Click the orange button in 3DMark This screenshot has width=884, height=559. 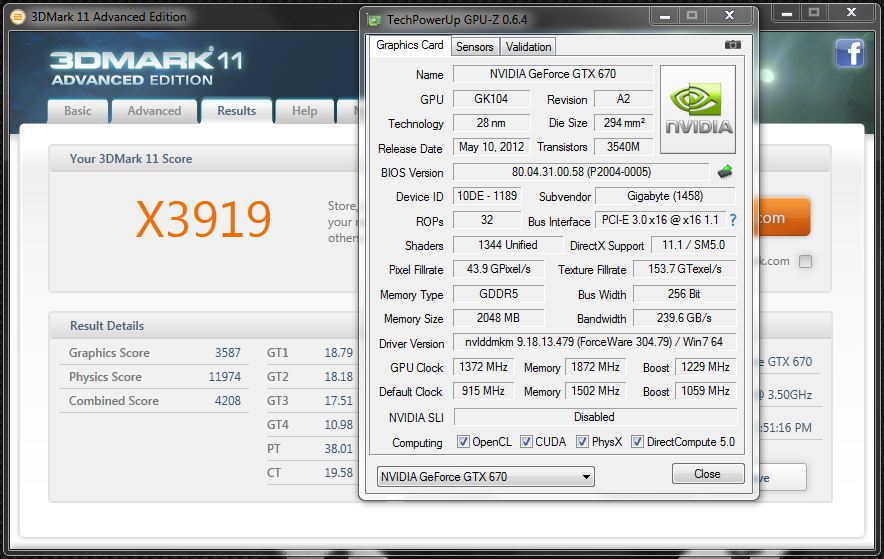(783, 217)
